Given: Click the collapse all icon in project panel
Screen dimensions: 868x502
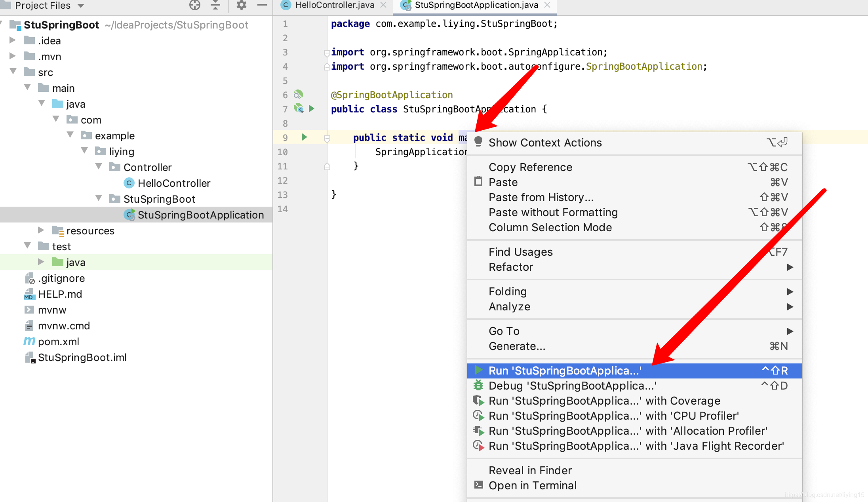Looking at the screenshot, I should [215, 5].
